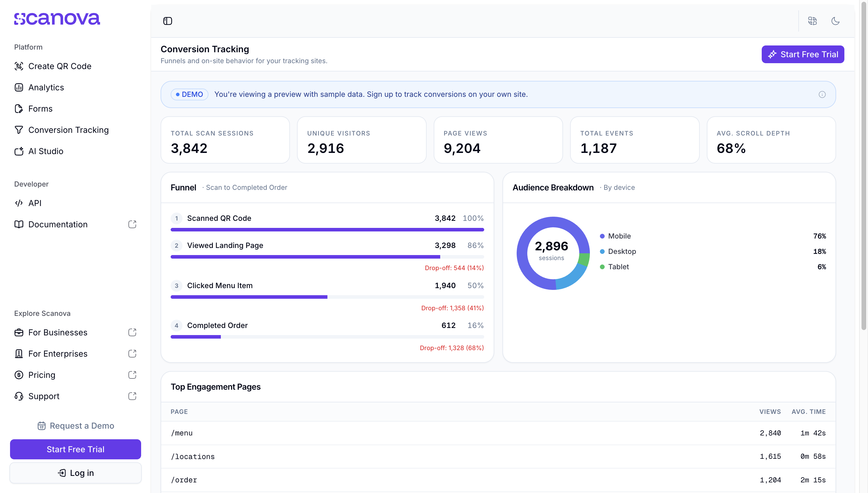Click the audience donut chart
This screenshot has height=493, width=868.
(553, 253)
